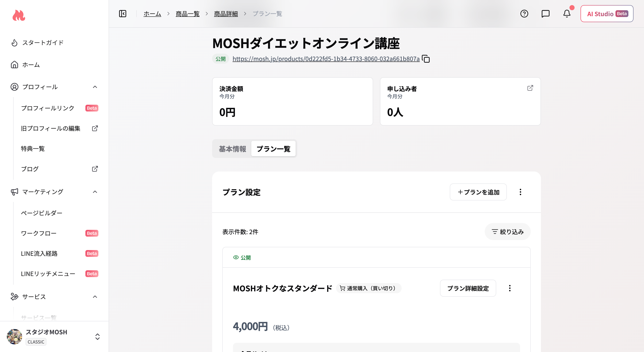Click the プロフィール person icon
The height and width of the screenshot is (352, 644).
(x=14, y=87)
